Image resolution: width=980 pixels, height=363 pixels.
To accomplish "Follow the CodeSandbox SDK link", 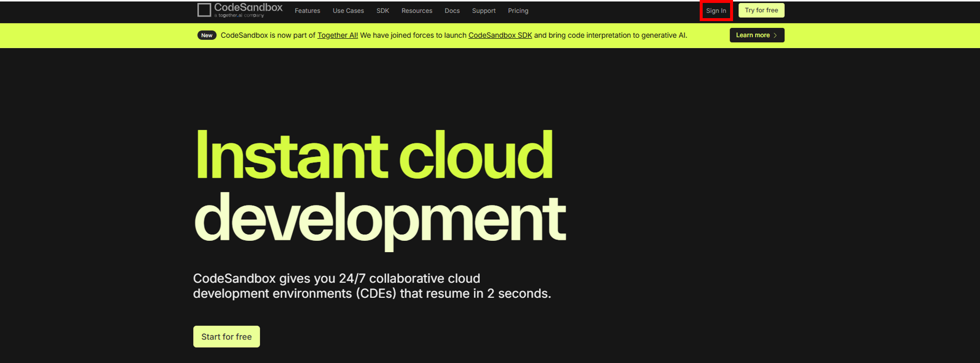I will 500,35.
